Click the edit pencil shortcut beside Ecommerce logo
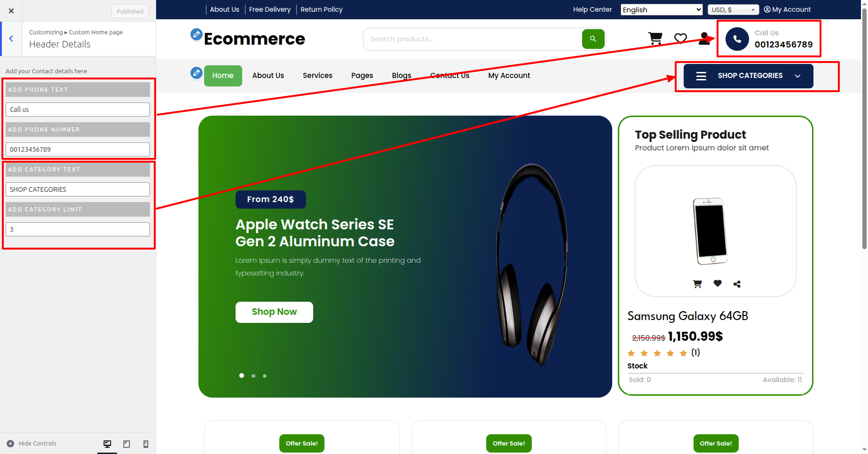 click(197, 34)
